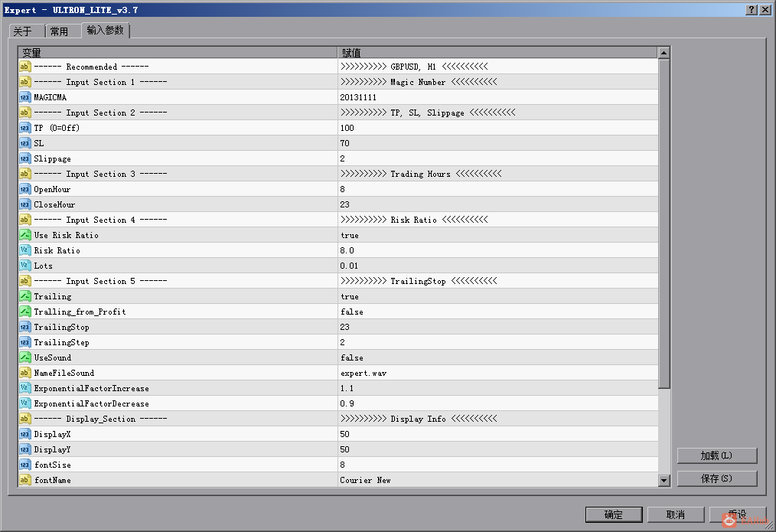Viewport: 776px width, 532px height.
Task: Click the string icon beside Display_Section
Action: coord(24,419)
